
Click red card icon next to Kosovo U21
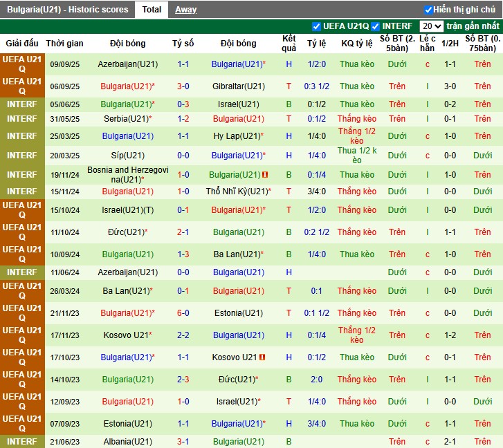262,357
